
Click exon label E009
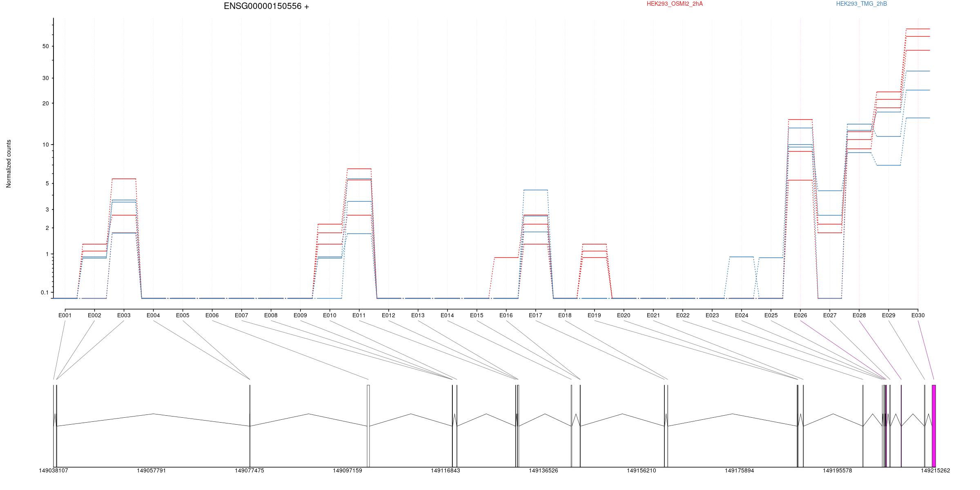pyautogui.click(x=300, y=315)
